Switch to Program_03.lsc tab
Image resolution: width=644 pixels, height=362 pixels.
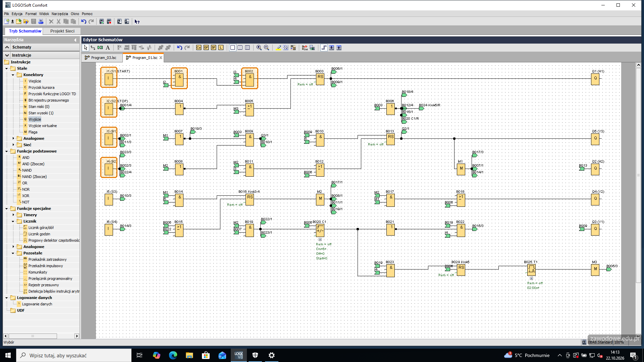click(x=102, y=58)
